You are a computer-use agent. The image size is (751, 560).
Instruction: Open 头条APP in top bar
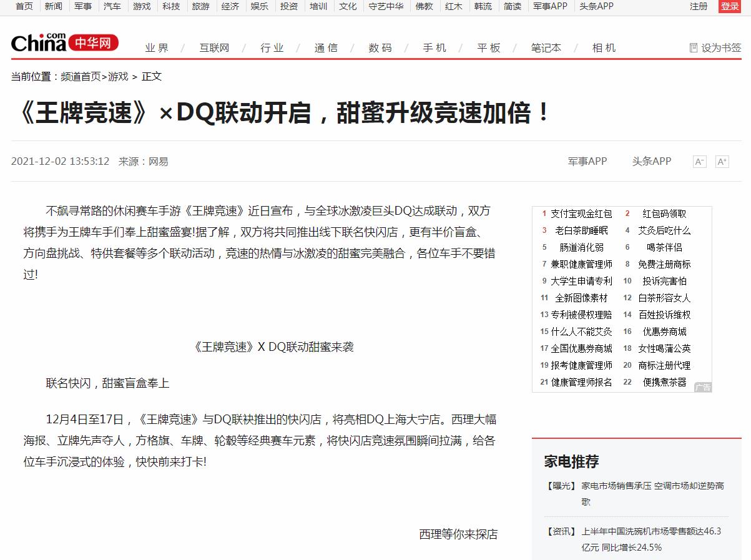tap(597, 6)
